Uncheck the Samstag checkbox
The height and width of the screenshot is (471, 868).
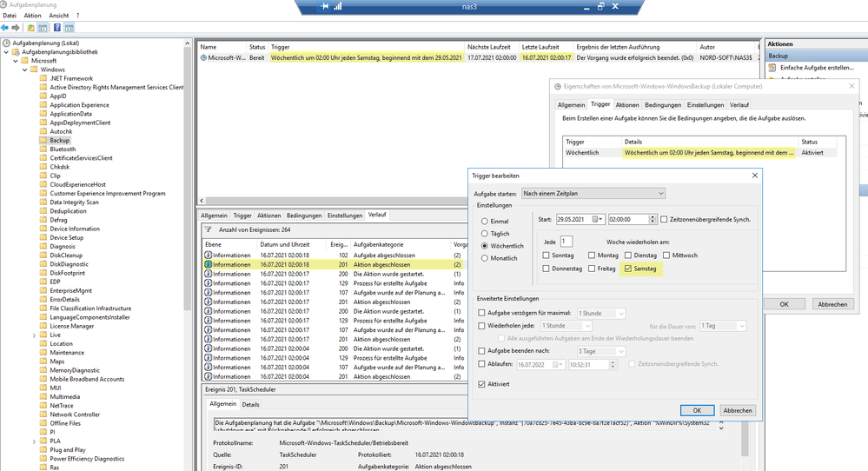pyautogui.click(x=627, y=269)
